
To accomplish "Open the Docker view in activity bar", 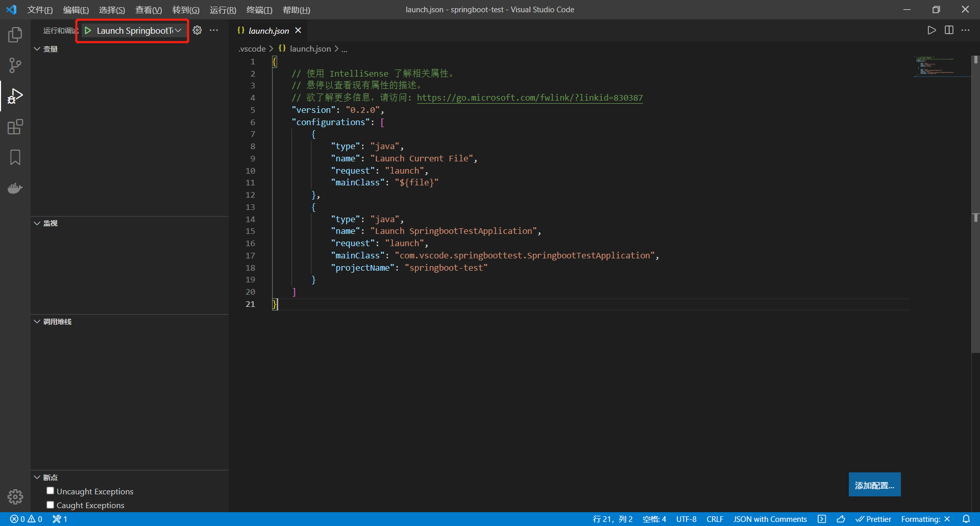I will click(x=15, y=188).
